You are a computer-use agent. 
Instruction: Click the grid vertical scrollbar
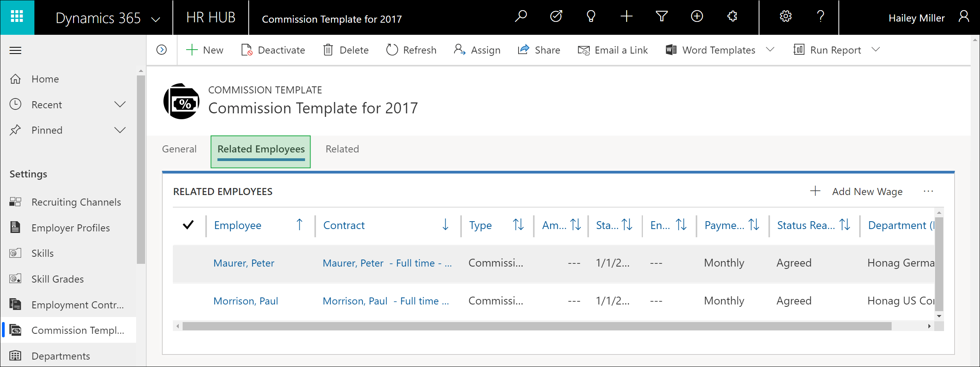tap(939, 264)
